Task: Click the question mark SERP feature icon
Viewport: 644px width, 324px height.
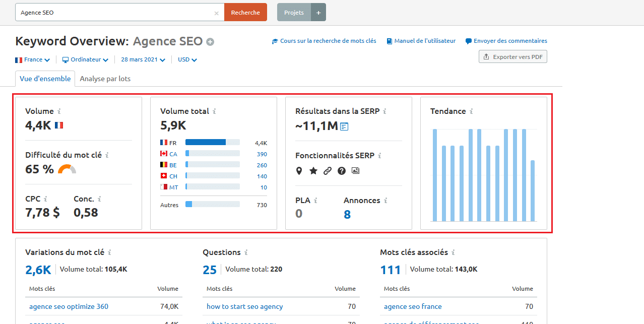Action: 341,171
